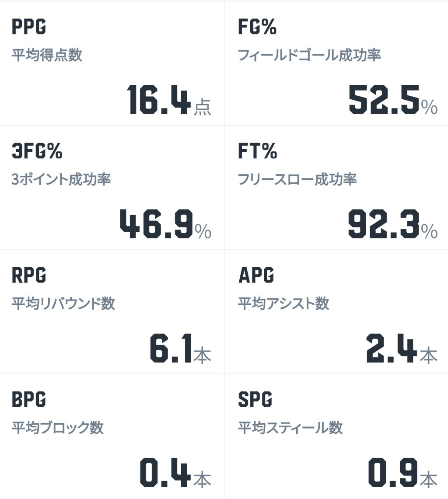448x499 pixels.
Task: Select the 92.3% free throw value
Action: coord(384,224)
